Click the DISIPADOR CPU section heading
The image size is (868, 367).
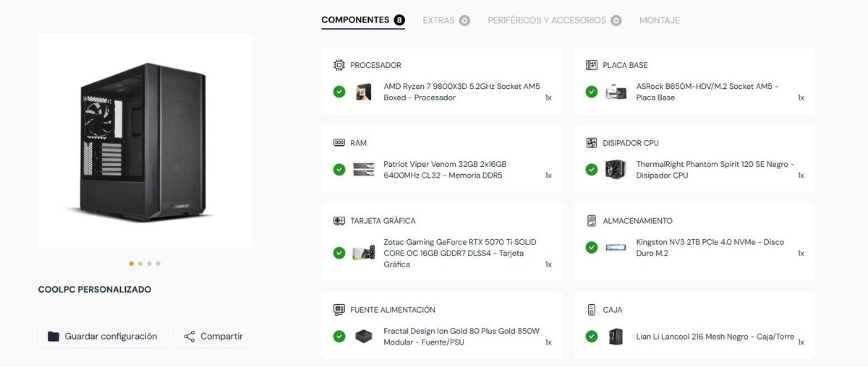click(631, 143)
